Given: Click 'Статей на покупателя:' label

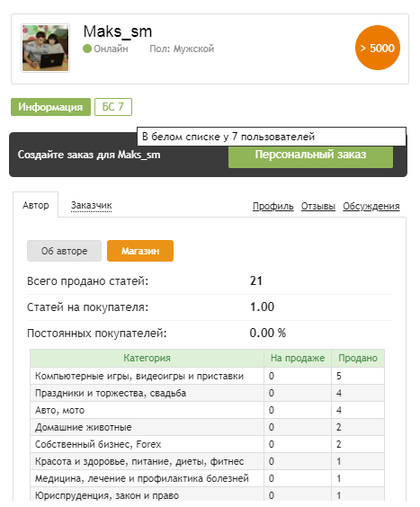Looking at the screenshot, I should (x=87, y=307).
